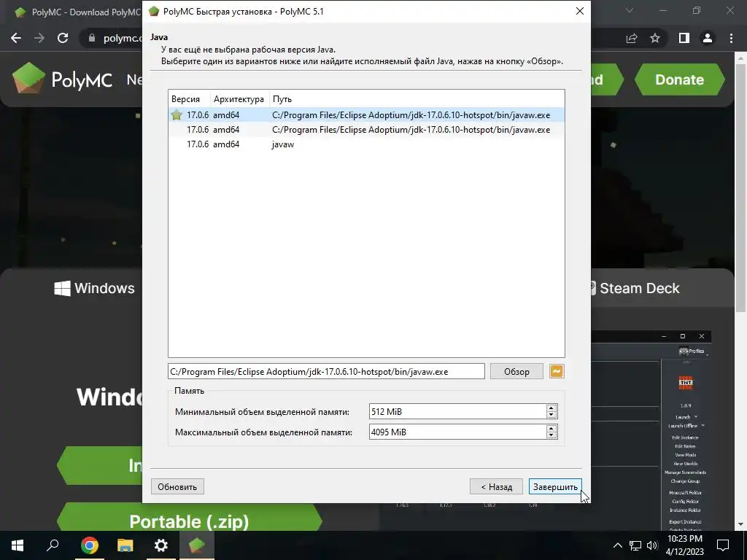Screen dimensions: 747x560
Task: Show hidden tray icons chevron
Action: 617,545
